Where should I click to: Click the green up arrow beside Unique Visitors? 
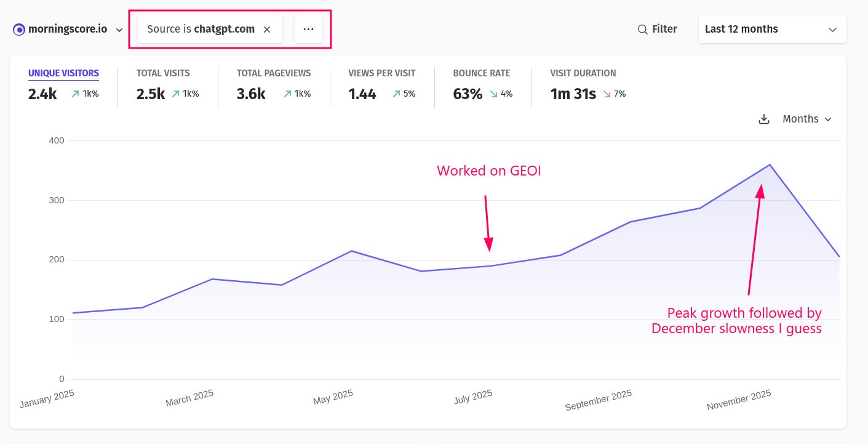pos(76,94)
